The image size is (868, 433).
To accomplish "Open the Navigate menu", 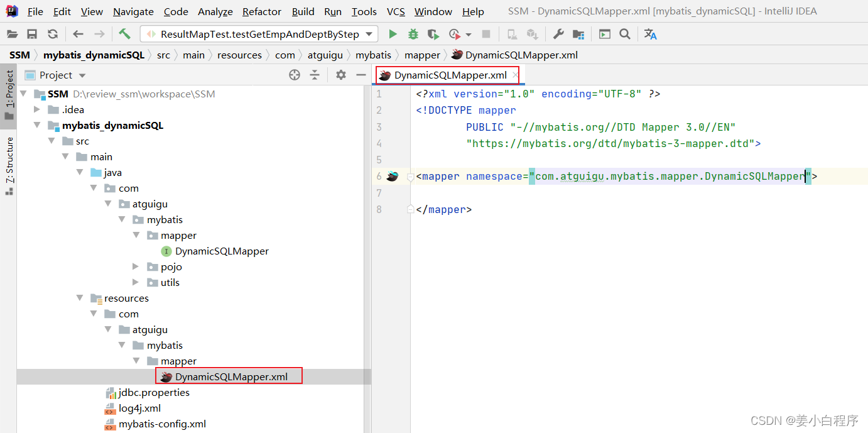I will 133,11.
